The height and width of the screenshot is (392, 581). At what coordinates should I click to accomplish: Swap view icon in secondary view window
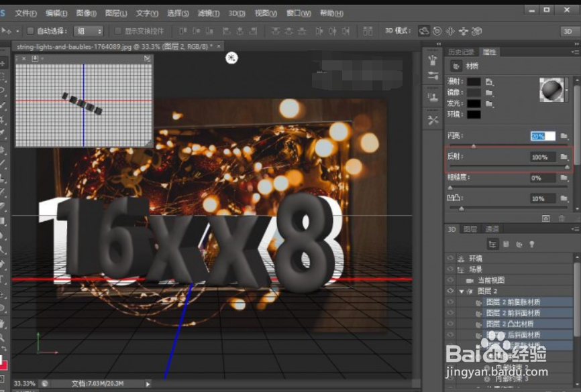[x=147, y=58]
